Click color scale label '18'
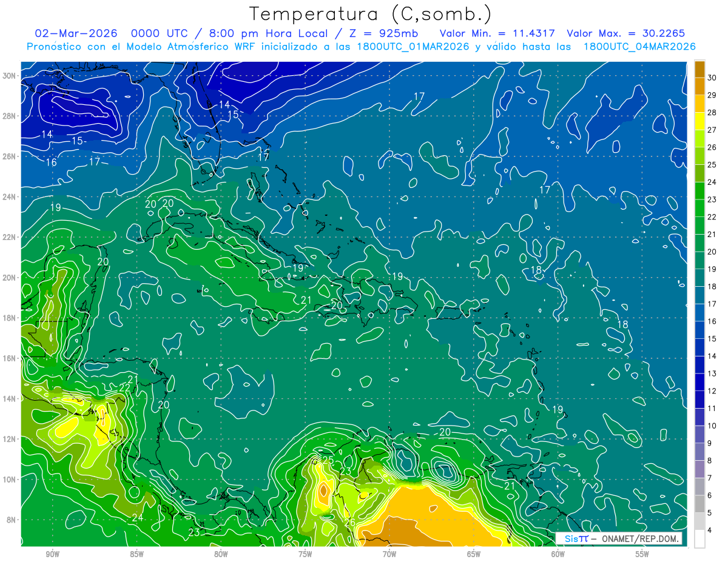The image size is (728, 562). pos(712,287)
